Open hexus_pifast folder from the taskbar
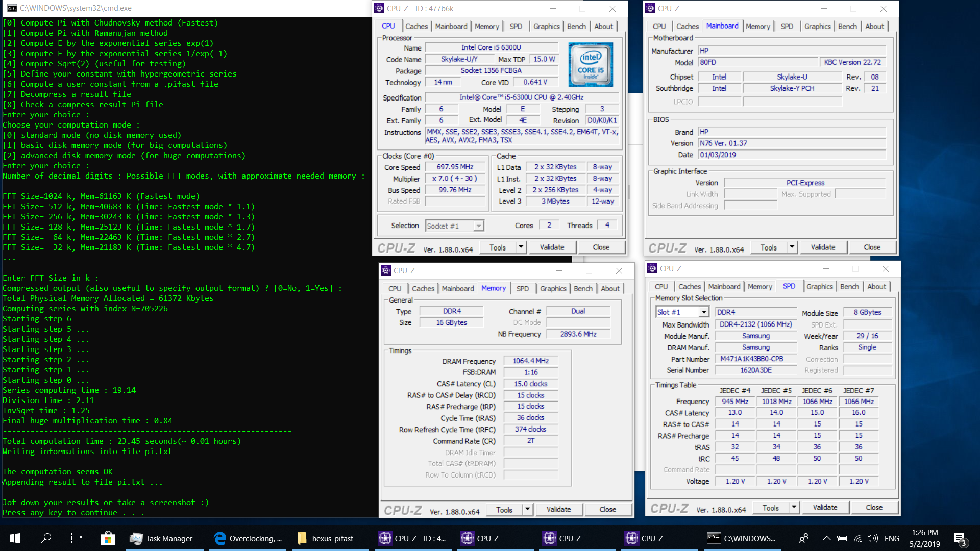The height and width of the screenshot is (551, 980). point(330,538)
